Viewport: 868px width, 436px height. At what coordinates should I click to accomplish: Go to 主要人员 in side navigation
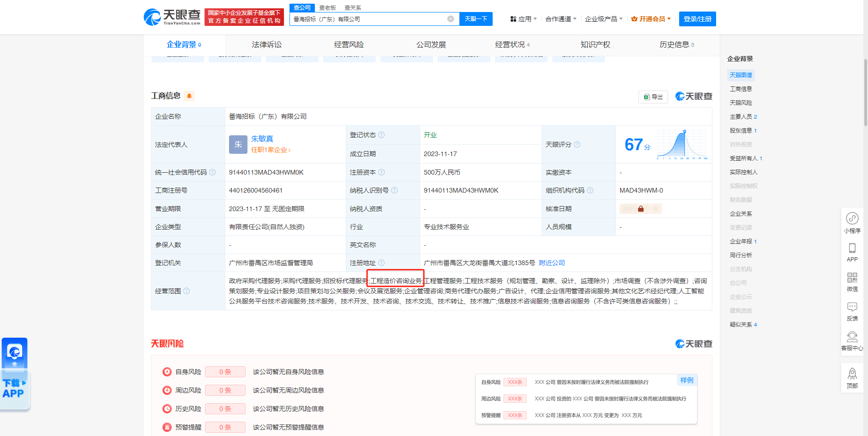(743, 117)
